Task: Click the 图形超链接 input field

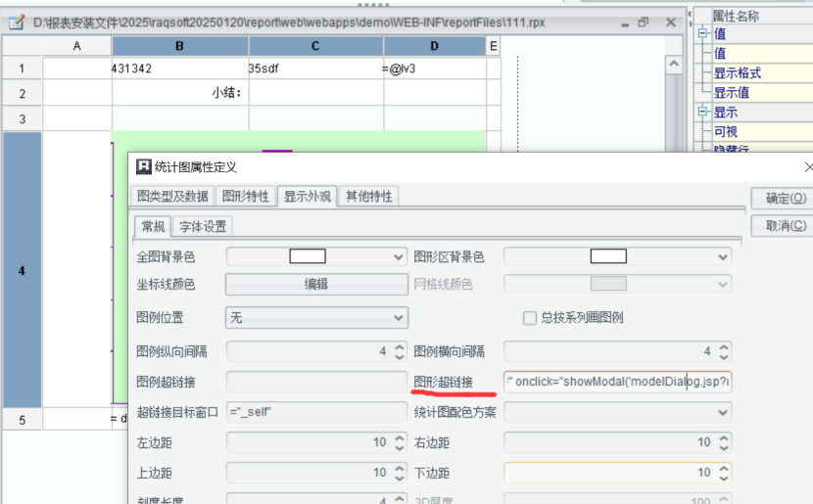Action: pyautogui.click(x=617, y=383)
